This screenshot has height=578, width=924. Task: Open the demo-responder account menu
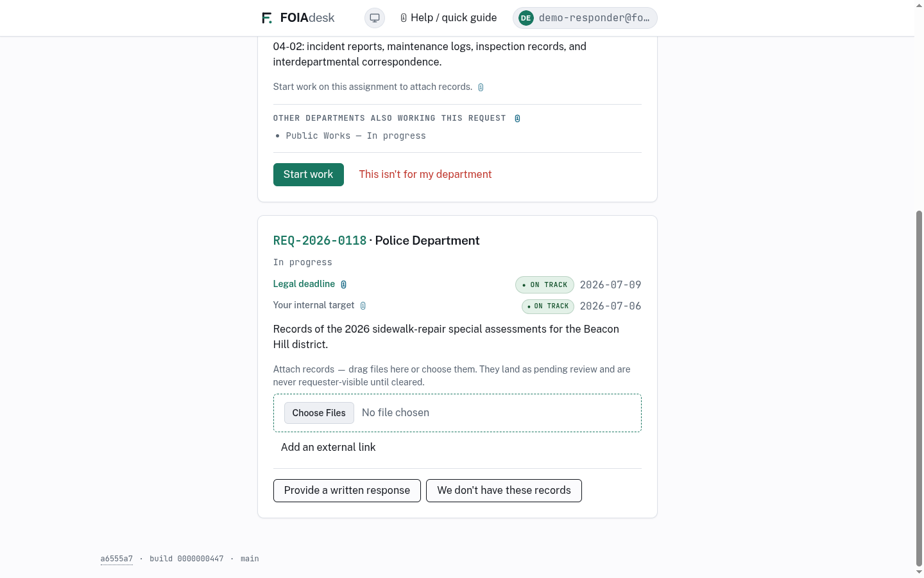pyautogui.click(x=585, y=18)
